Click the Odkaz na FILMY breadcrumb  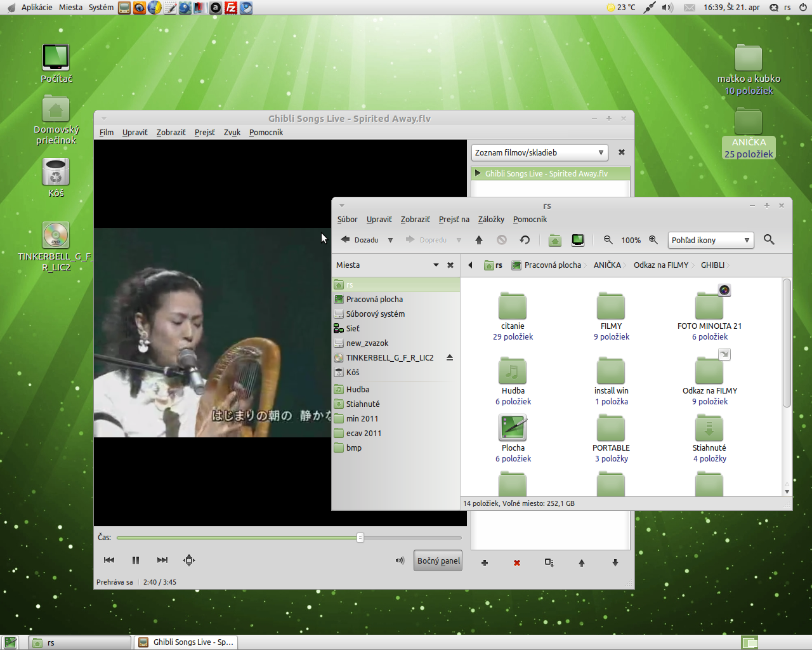[x=661, y=265]
